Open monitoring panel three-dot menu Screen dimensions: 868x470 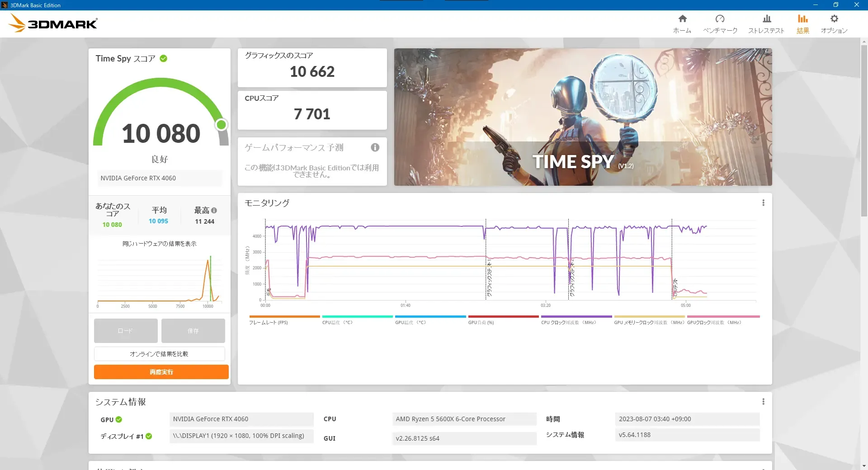point(763,203)
